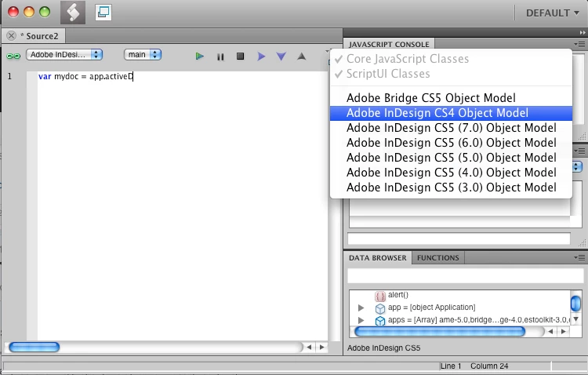The width and height of the screenshot is (588, 375).
Task: Click the Line 1 status bar entry
Action: tap(451, 366)
